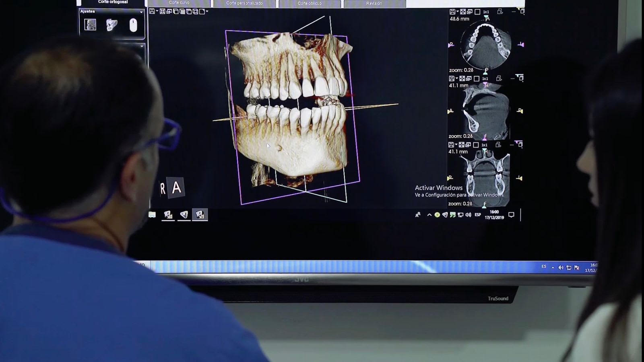Click the taskbar volume speaker icon

click(x=468, y=215)
